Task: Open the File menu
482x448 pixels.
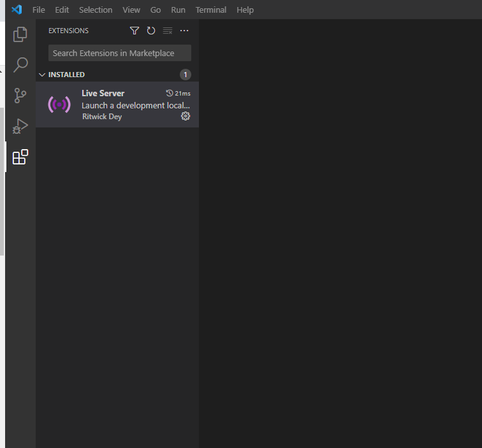Action: click(39, 10)
